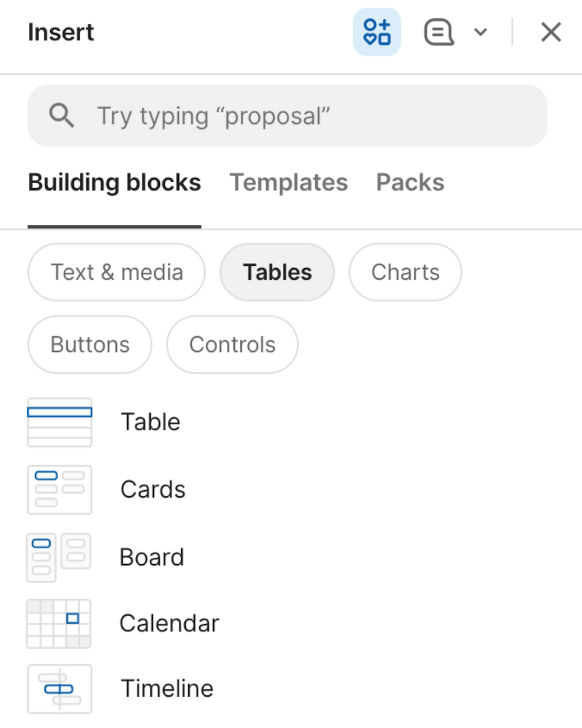Open the Templates tab

tap(288, 183)
